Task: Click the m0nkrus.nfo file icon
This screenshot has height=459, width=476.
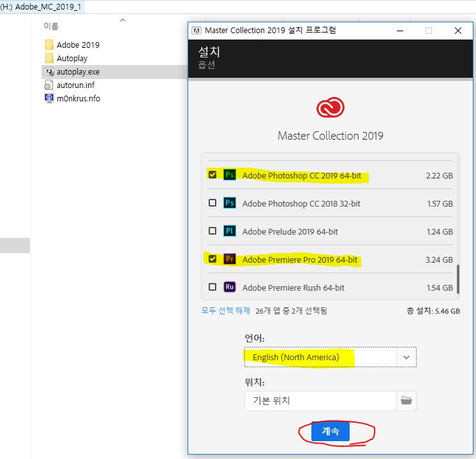Action: pyautogui.click(x=49, y=98)
